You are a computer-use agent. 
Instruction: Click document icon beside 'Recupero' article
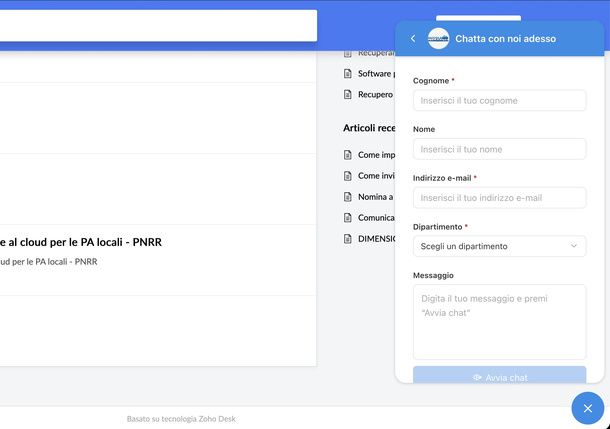tap(348, 95)
